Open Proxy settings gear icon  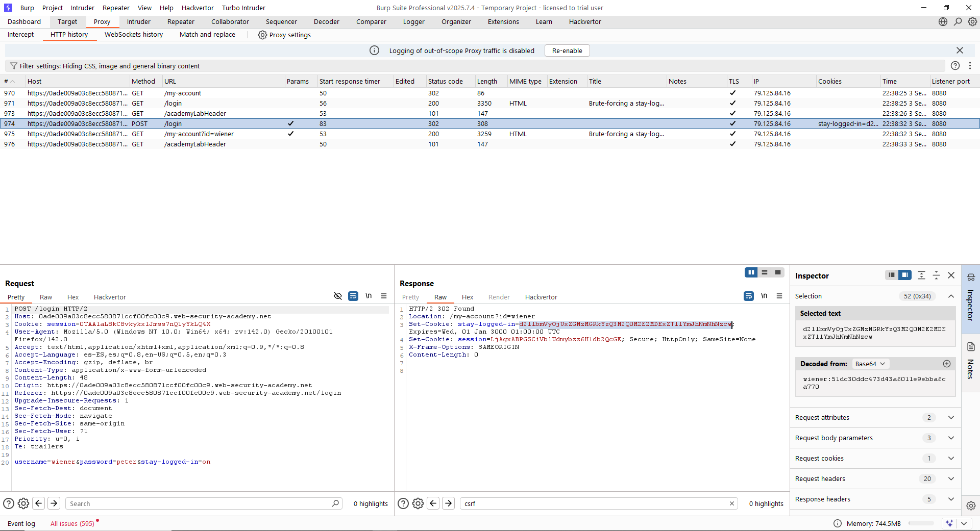(262, 35)
